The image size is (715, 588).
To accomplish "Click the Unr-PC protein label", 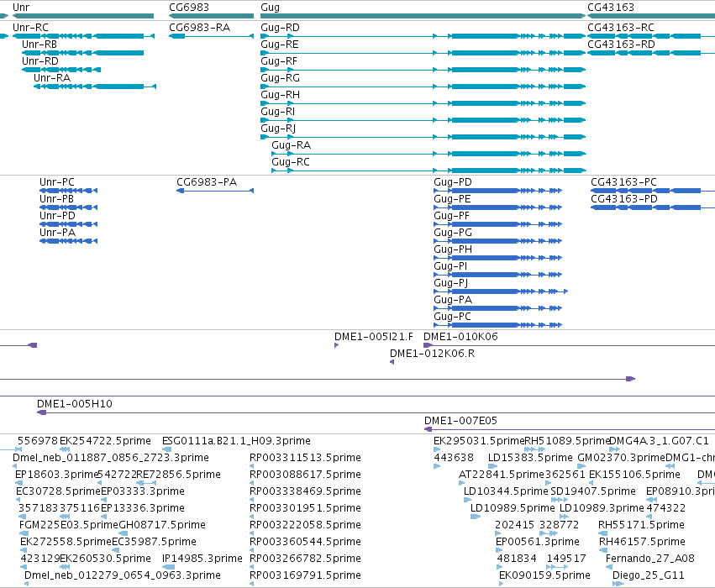I will (x=57, y=182).
